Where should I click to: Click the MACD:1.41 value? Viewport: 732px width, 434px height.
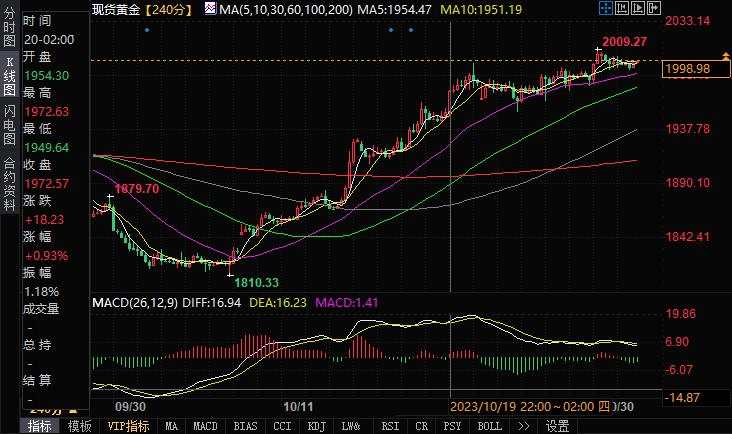(x=347, y=303)
